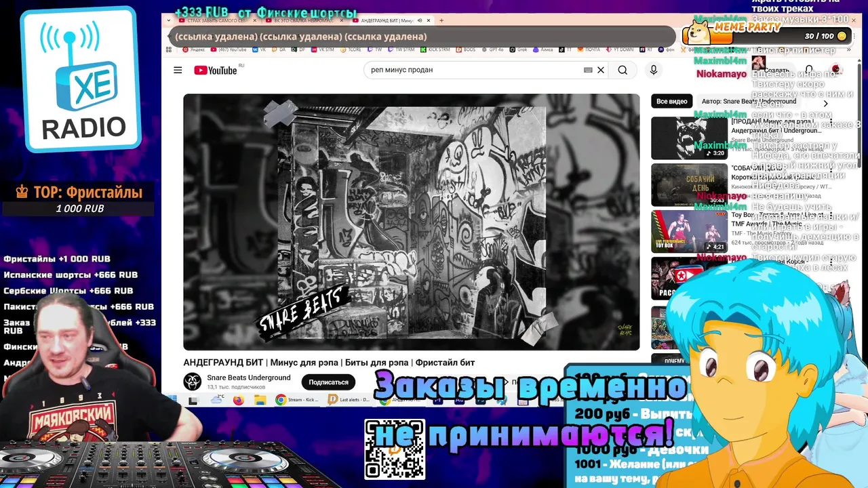
Task: Show more filter chips with the right chevron
Action: click(825, 103)
